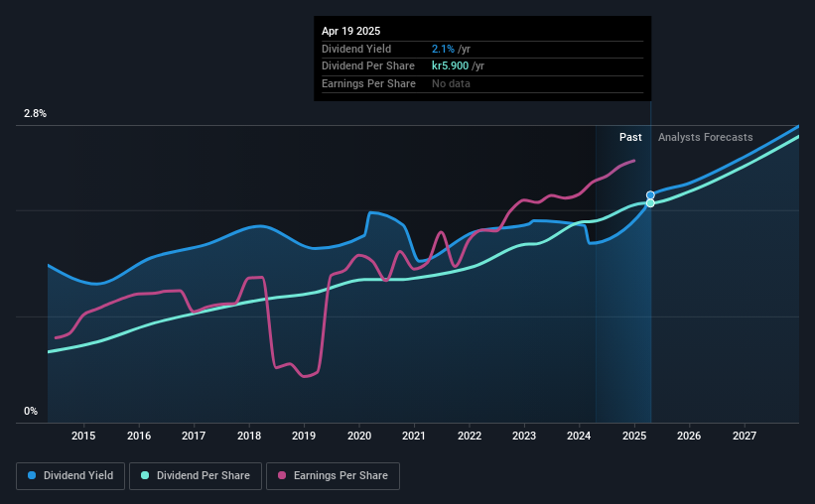This screenshot has width=815, height=504.
Task: Toggle the Dividend Yield legend button
Action: (x=70, y=476)
